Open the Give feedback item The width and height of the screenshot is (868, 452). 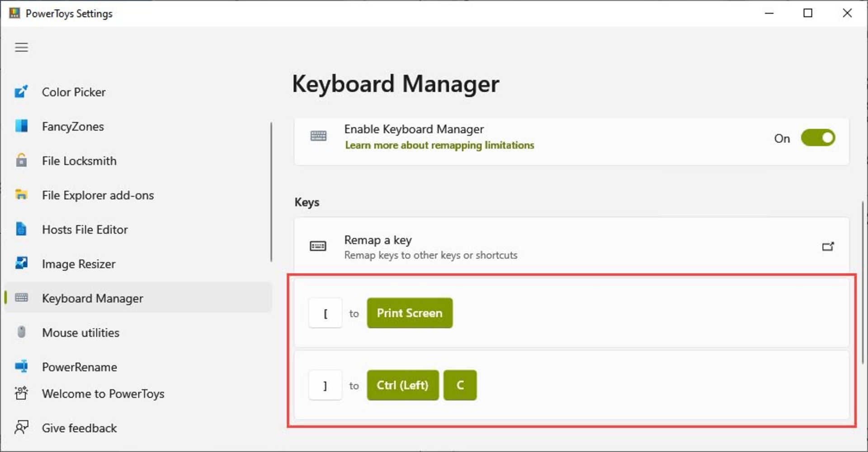(79, 428)
